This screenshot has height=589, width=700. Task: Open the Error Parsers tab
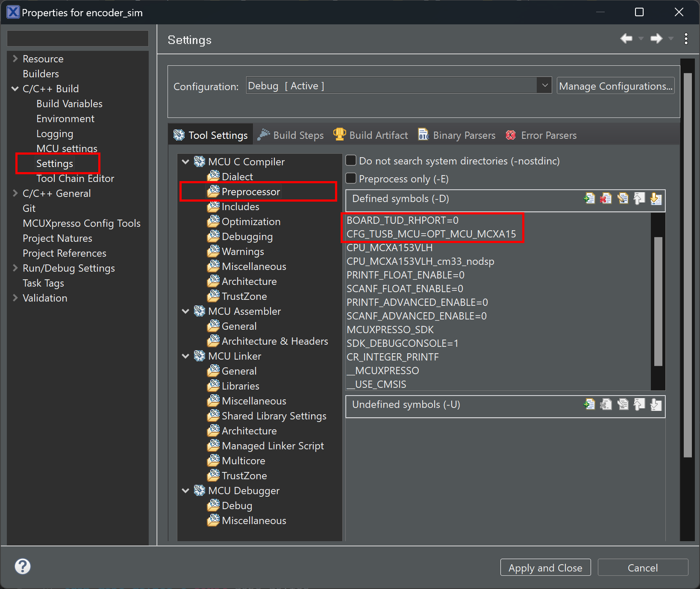(x=541, y=135)
